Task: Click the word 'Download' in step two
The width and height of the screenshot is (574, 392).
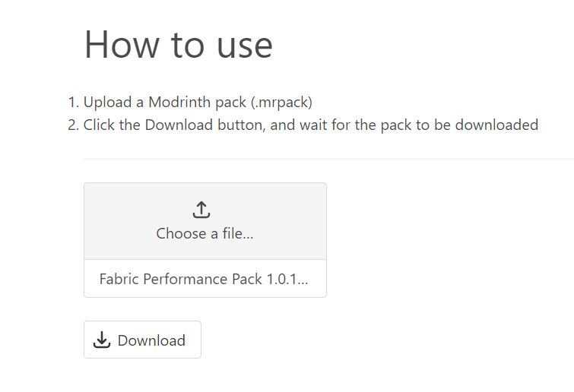Action: [x=179, y=125]
